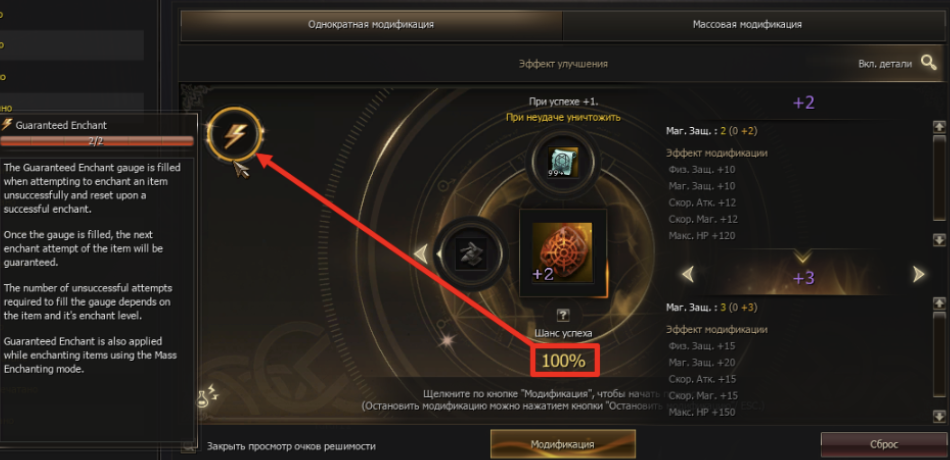Select the enchant scroll slot icon
The image size is (950, 460).
coord(563,162)
